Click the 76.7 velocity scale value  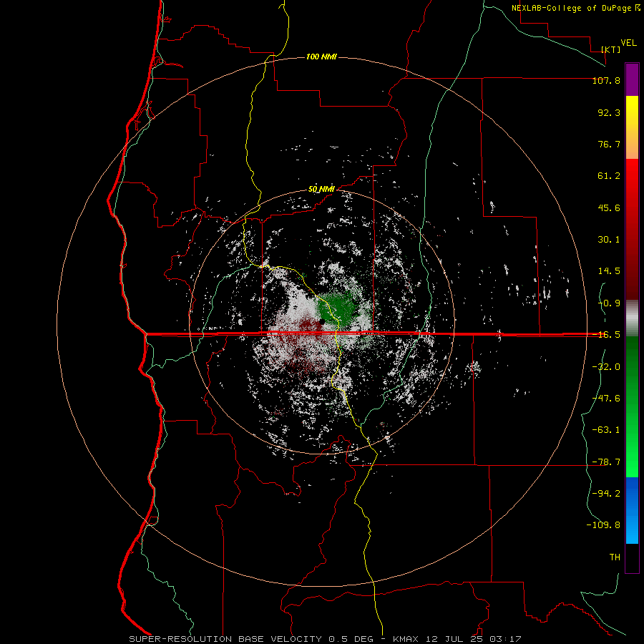pos(609,144)
